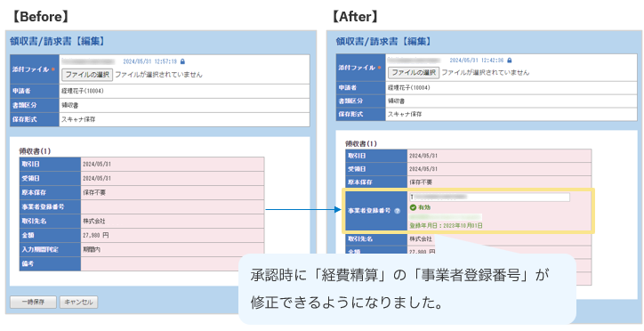Click スキャナ保存 value in the Before panel
This screenshot has width=644, height=331.
[79, 119]
